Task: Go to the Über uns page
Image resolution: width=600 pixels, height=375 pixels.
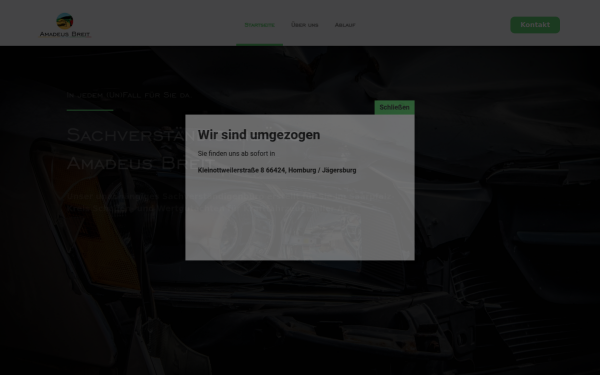Action: [305, 25]
